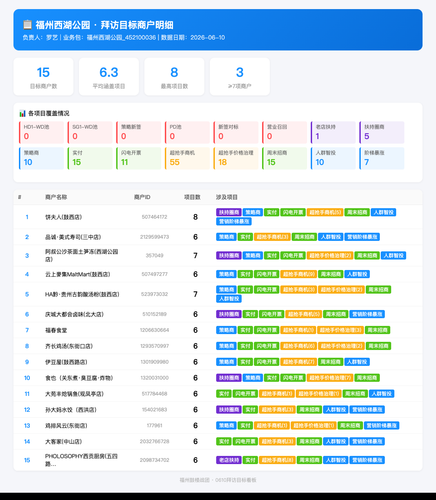Click the 营销阶梯暴涨 tag in row 13
This screenshot has width=436, height=500.
(x=381, y=426)
